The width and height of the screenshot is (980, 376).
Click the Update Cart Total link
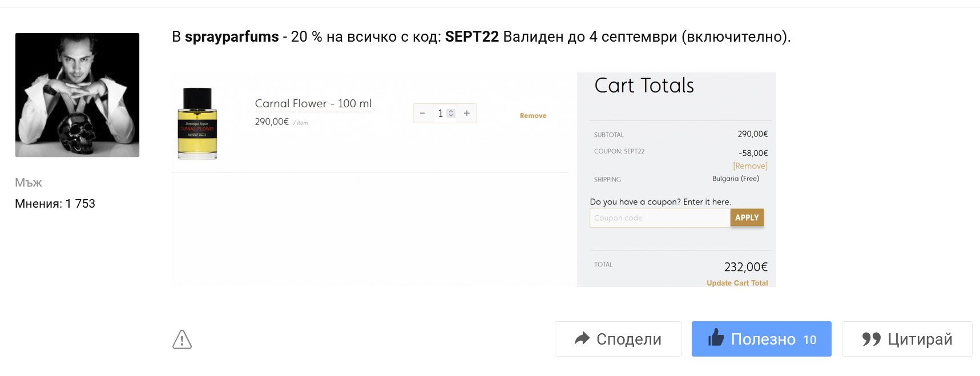[x=737, y=283]
